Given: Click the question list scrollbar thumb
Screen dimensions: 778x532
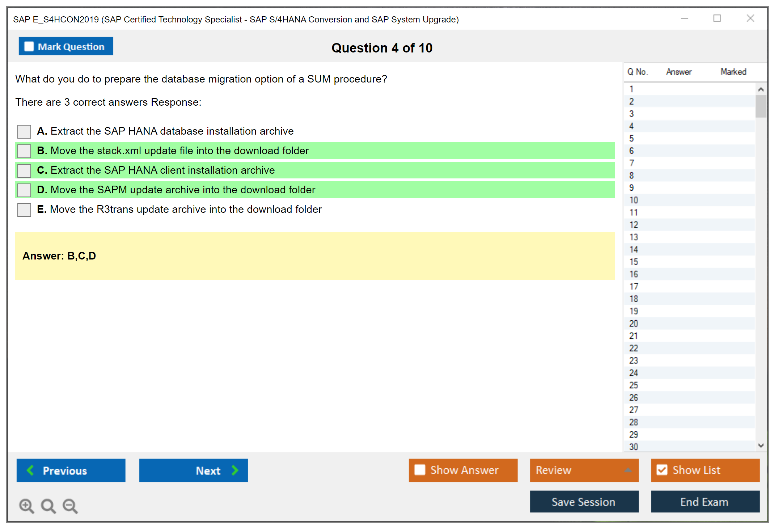Looking at the screenshot, I should 761,106.
